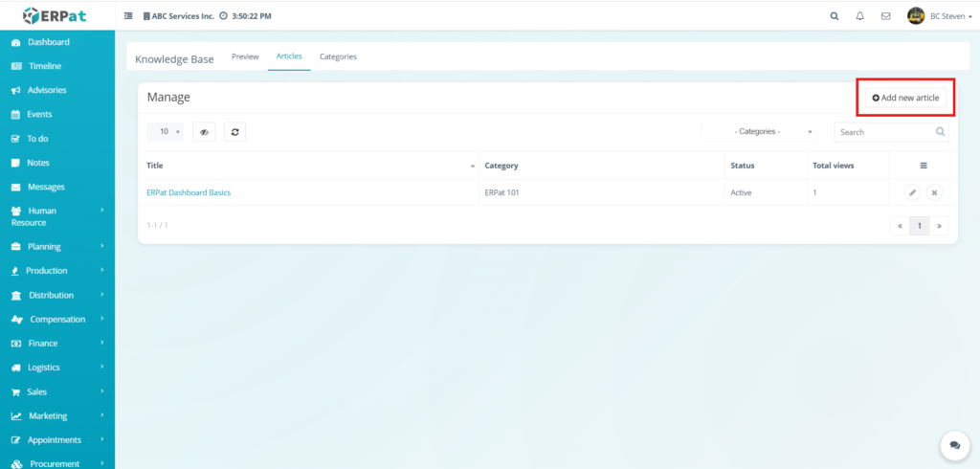Edit the ERPat Dashboard Basics article
Image resolution: width=980 pixels, height=469 pixels.
click(912, 192)
